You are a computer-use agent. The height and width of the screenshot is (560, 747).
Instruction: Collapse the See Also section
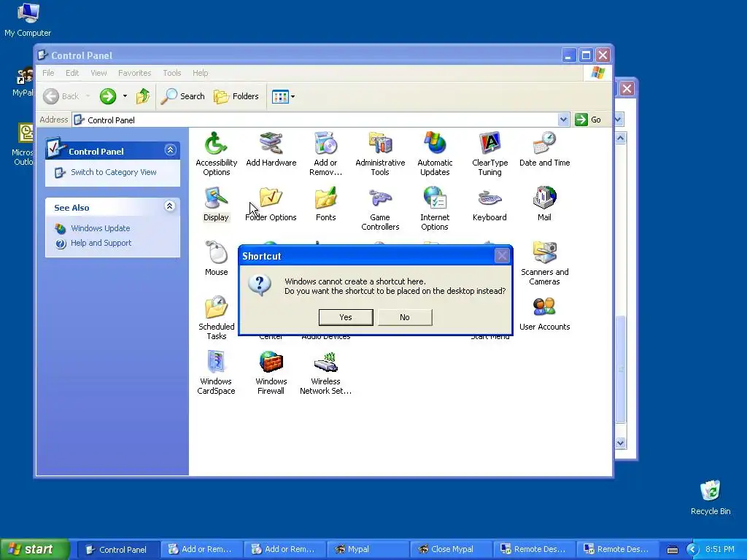[x=169, y=206]
